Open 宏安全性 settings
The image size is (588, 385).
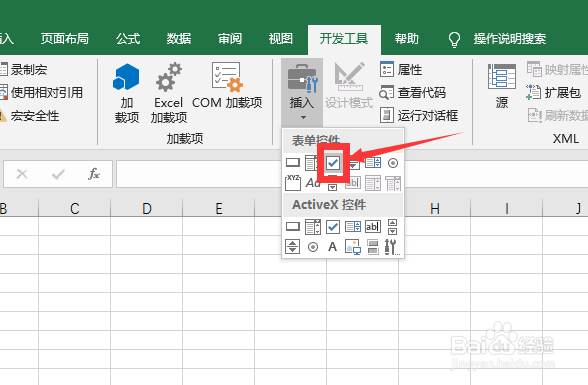coord(30,115)
